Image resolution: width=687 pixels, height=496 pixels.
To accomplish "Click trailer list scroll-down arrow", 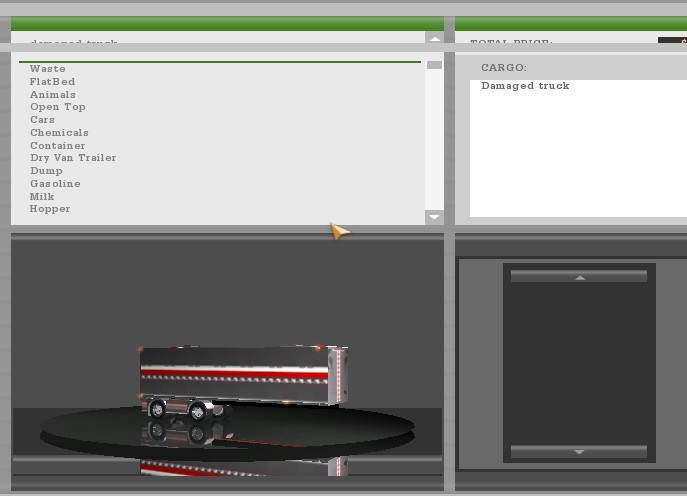I will (x=434, y=217).
